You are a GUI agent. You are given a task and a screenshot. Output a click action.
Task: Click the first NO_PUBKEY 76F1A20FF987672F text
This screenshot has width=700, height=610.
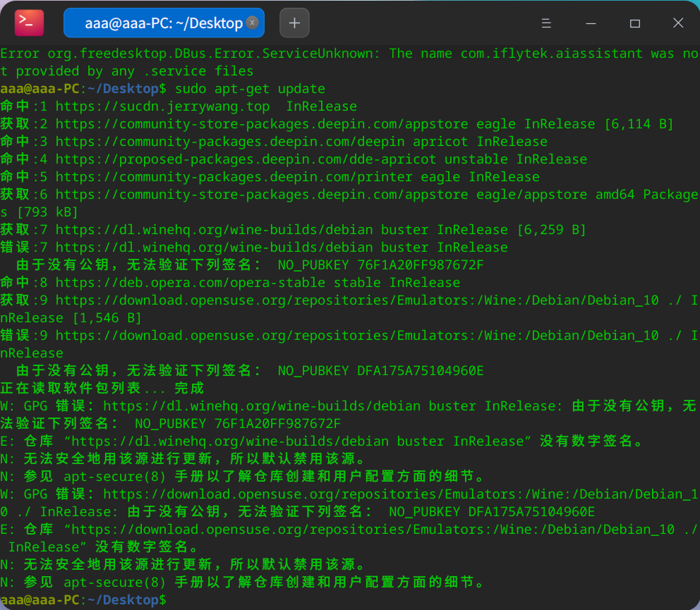(x=381, y=265)
